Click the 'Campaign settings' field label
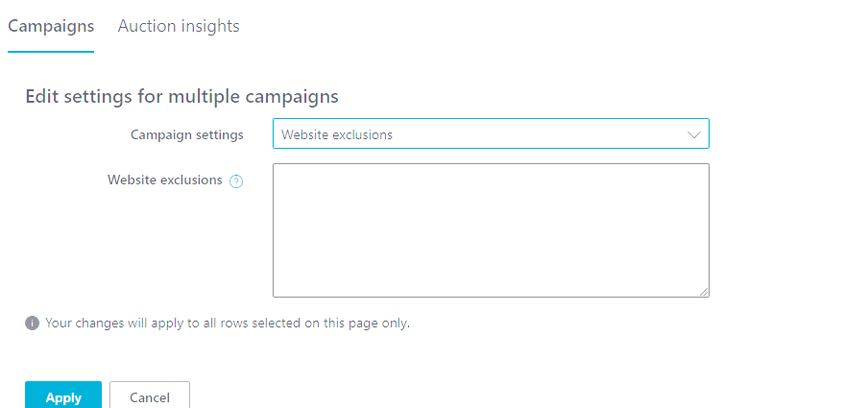The image size is (868, 408). click(x=187, y=134)
